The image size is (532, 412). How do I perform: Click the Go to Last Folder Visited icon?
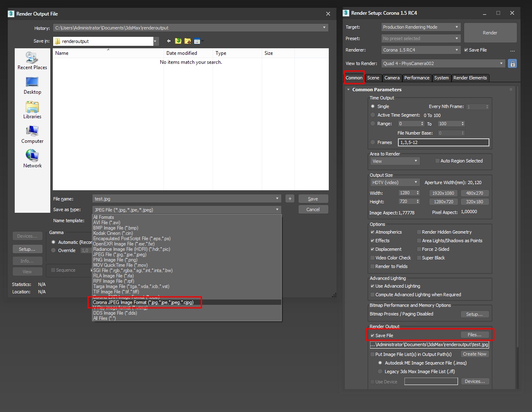point(178,41)
